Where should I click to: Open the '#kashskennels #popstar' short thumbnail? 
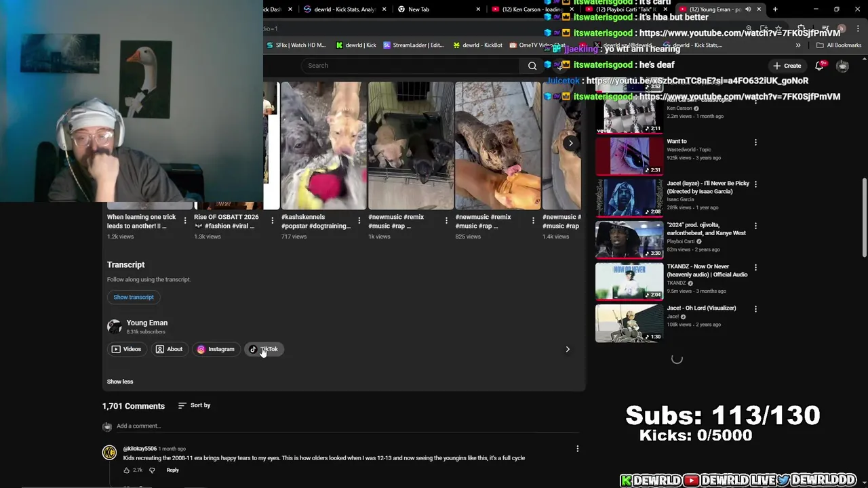(x=323, y=146)
